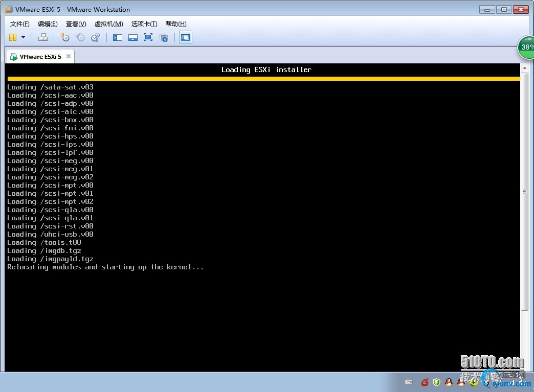Open the 查看(V) menu

tap(76, 24)
